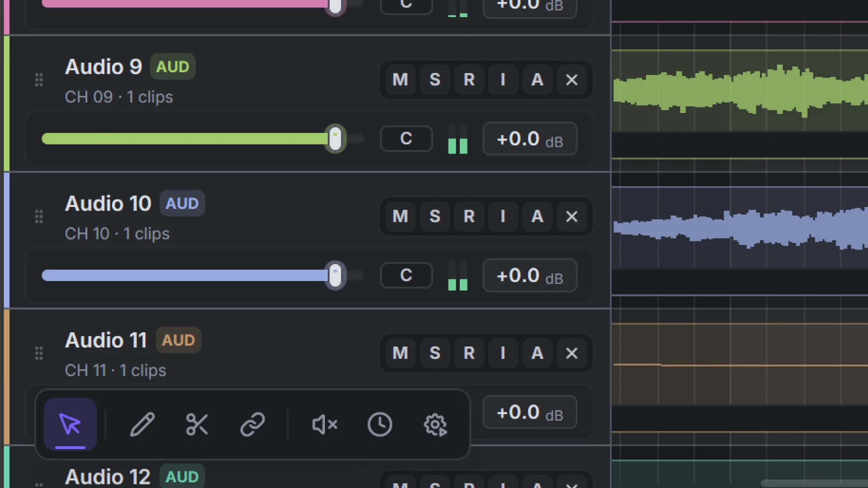The image size is (868, 488).
Task: Select the green Audio 9 waveform clip
Action: click(x=740, y=90)
